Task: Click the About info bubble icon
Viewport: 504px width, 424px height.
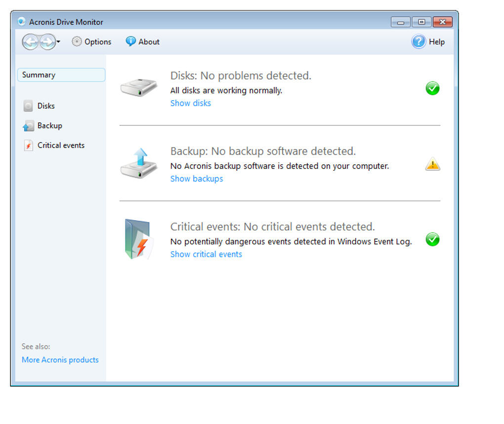Action: click(130, 41)
